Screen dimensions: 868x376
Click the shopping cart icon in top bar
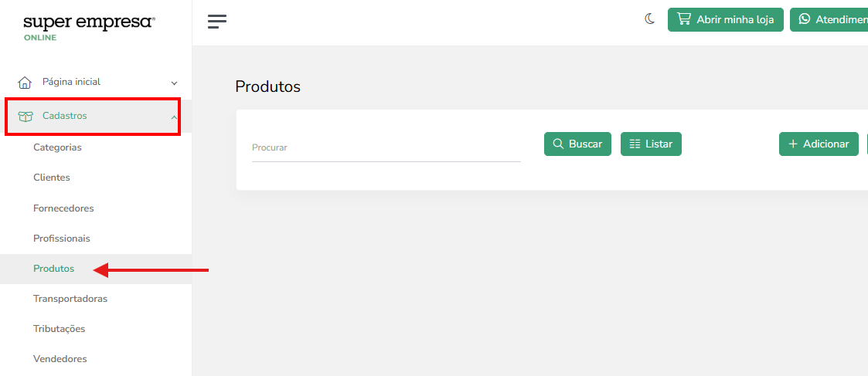[684, 19]
